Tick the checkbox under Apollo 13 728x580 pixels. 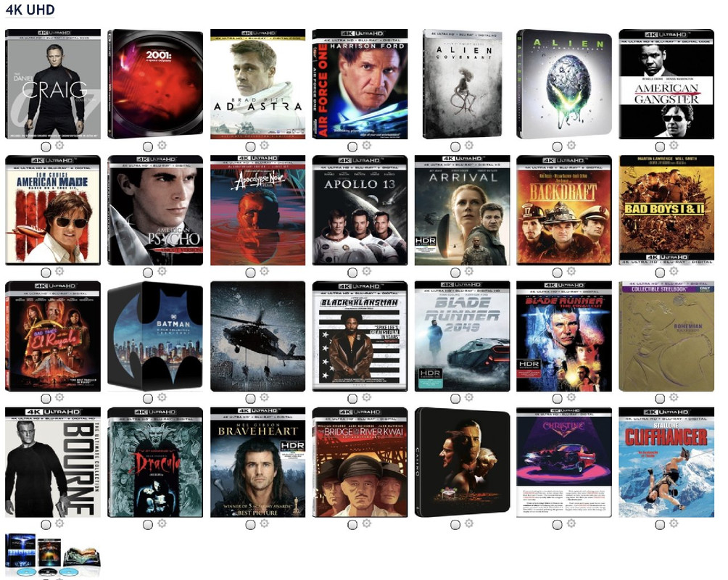[x=352, y=273]
